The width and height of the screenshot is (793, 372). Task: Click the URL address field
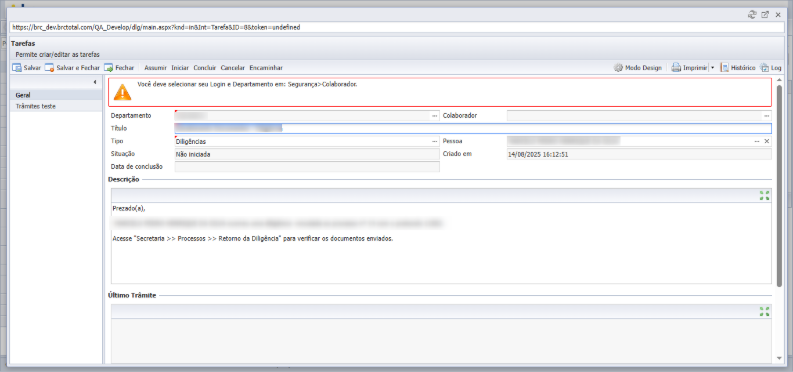[396, 27]
